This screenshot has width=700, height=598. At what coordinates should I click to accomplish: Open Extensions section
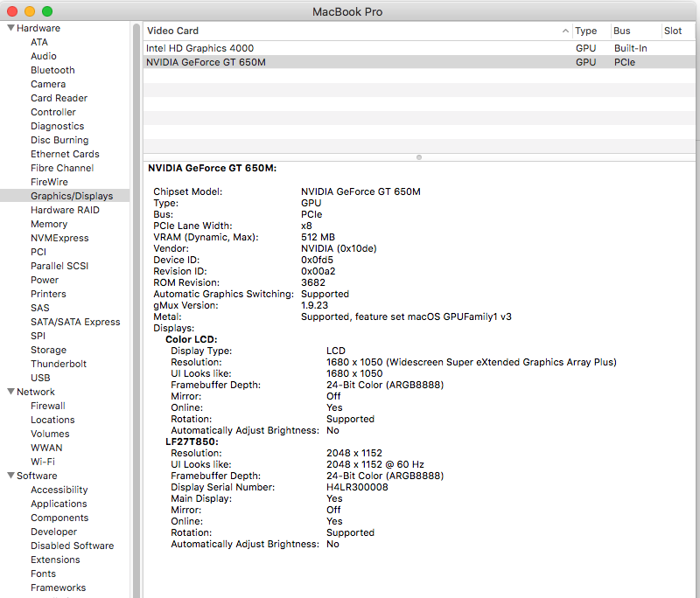(55, 560)
